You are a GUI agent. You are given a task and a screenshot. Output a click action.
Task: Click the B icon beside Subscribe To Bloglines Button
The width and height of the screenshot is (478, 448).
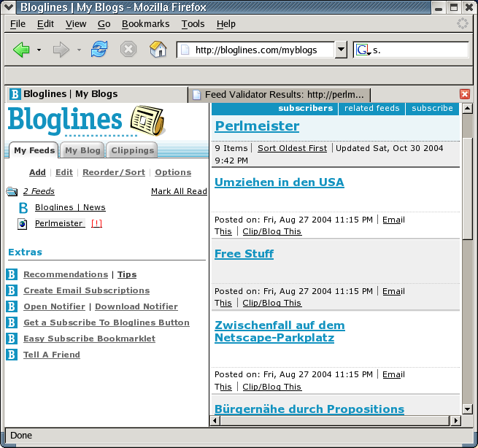point(12,323)
